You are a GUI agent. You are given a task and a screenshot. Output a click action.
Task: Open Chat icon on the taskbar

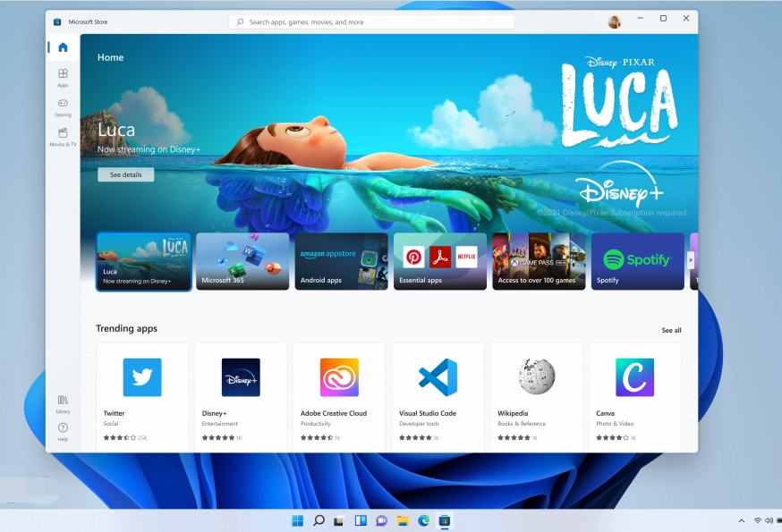(381, 521)
